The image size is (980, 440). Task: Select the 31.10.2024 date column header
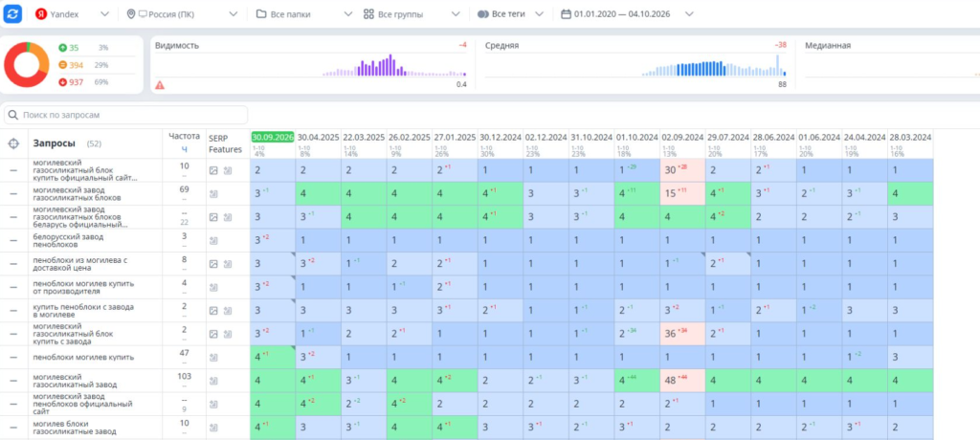click(591, 137)
